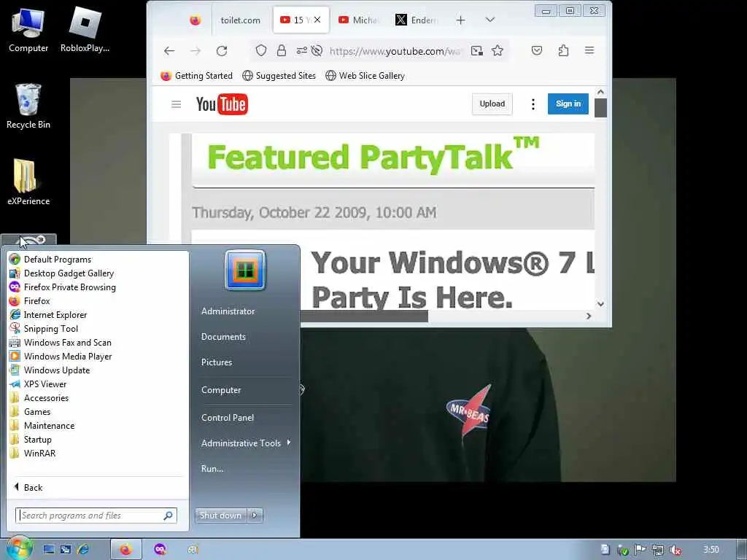747x560 pixels.
Task: Open Documents from Start menu
Action: (x=223, y=337)
